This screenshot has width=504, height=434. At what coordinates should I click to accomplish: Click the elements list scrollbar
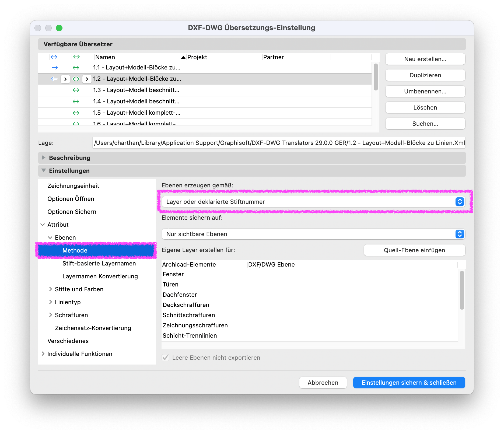tap(462, 290)
